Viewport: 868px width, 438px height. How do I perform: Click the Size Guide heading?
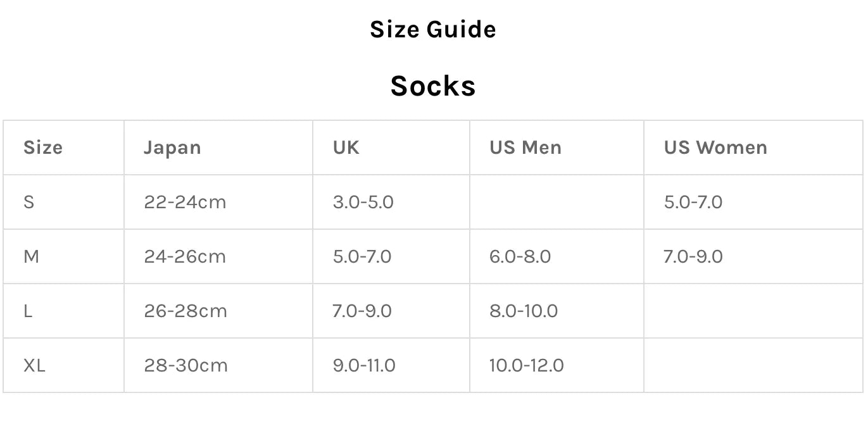[433, 30]
